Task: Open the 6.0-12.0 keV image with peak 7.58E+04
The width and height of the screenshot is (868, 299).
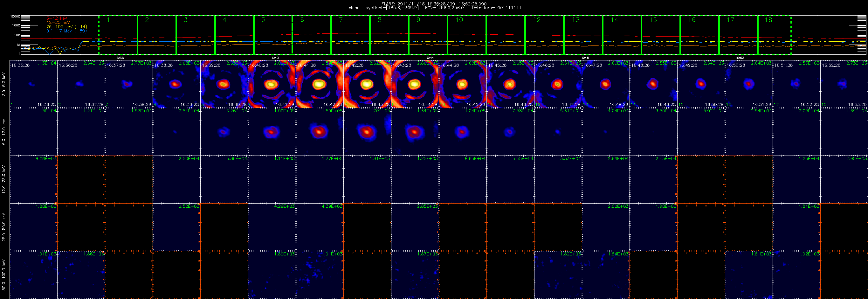Action: point(510,132)
